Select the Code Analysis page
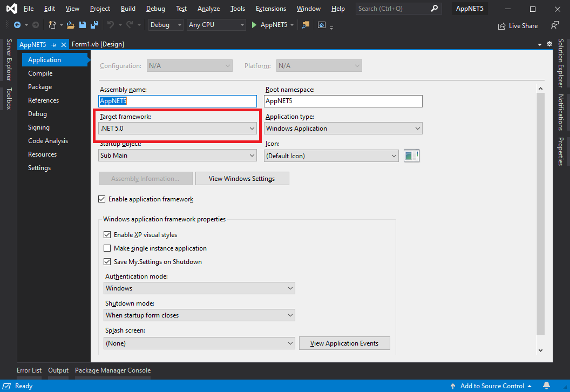The width and height of the screenshot is (570, 392). [x=48, y=141]
